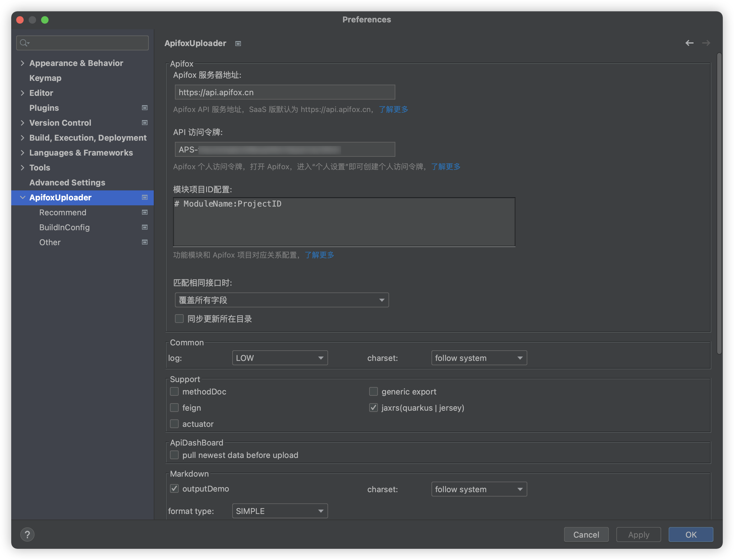Click 了解更多 link under server address
Screen dimensions: 734x560
pyautogui.click(x=393, y=109)
